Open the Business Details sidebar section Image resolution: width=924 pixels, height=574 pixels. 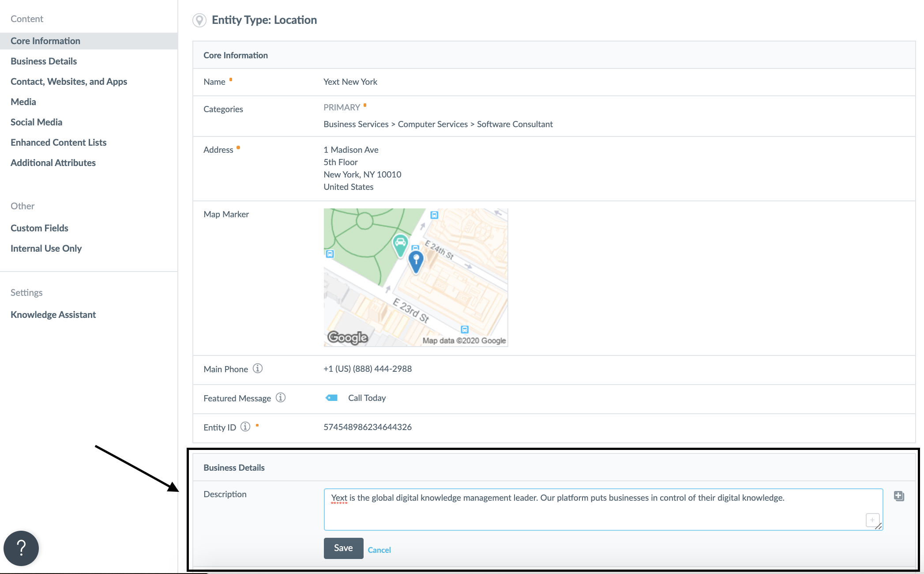tap(44, 61)
